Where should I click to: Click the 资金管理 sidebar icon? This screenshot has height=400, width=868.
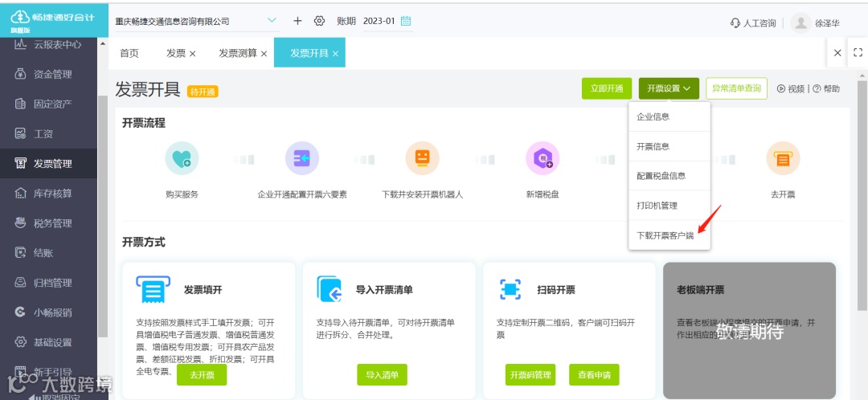tap(20, 74)
